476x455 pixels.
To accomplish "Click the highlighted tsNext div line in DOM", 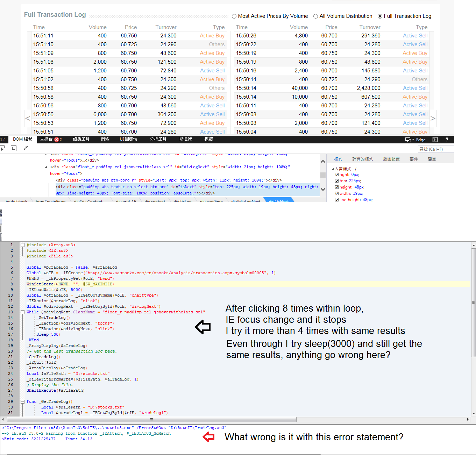I will pos(187,190).
